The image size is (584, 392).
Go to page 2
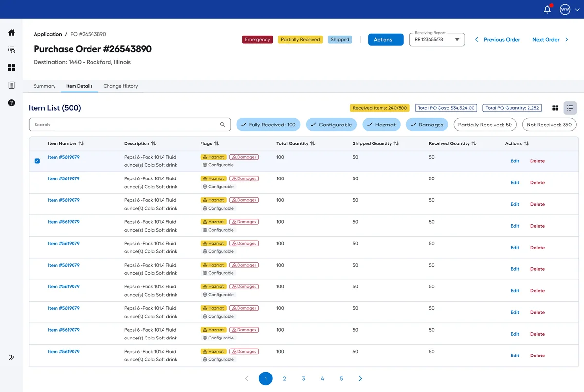coord(285,378)
